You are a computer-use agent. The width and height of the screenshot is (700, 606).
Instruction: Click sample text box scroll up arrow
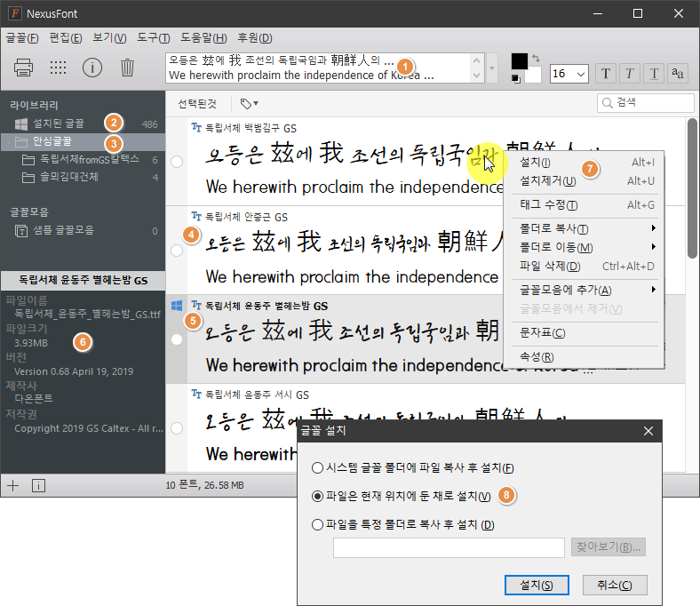coord(476,60)
